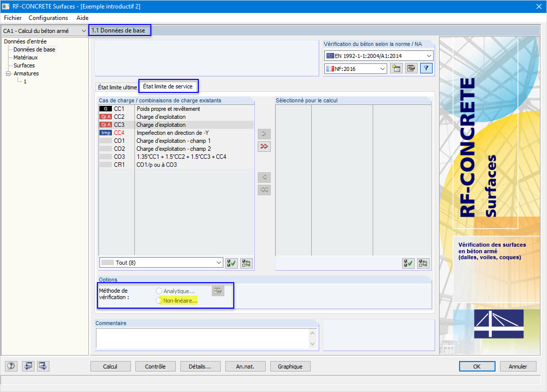This screenshot has height=392, width=547.
Task: Close the RF-CONCRETE Surfaces window
Action: 539,6
